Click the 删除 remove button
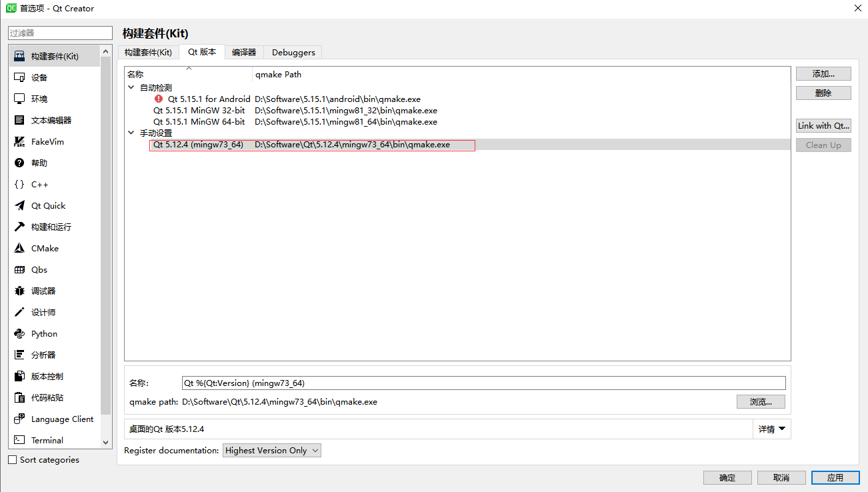 point(823,93)
